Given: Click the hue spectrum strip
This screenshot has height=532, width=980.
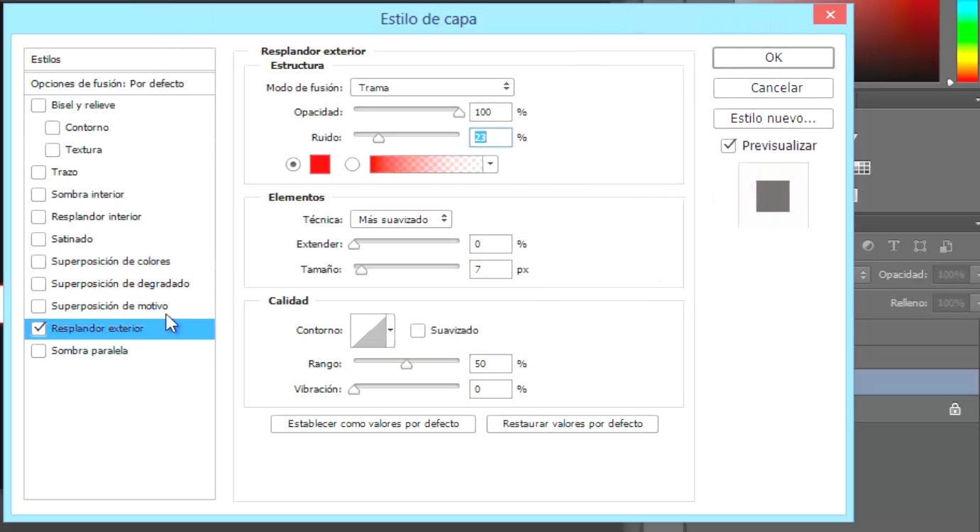Looking at the screenshot, I should click(x=968, y=40).
